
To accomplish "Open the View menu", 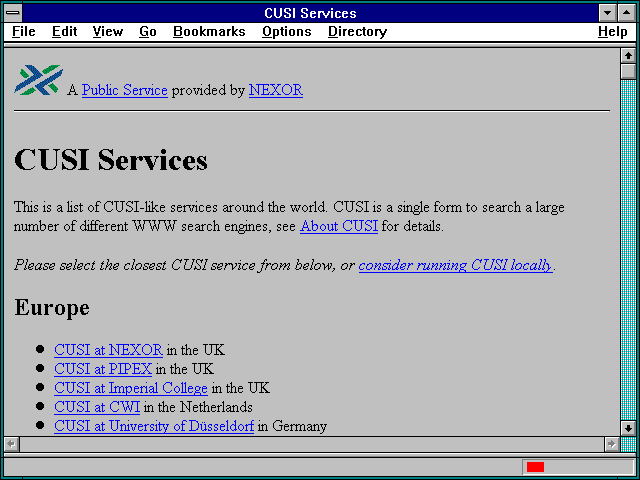I will pyautogui.click(x=108, y=31).
